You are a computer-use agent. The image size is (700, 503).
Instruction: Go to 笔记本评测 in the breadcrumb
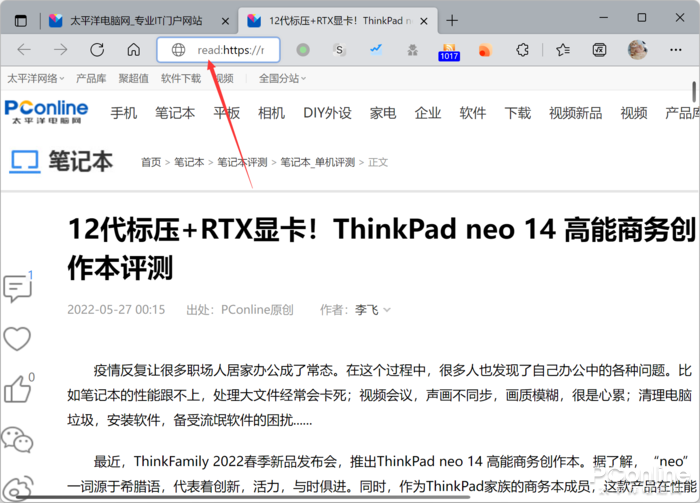[242, 162]
